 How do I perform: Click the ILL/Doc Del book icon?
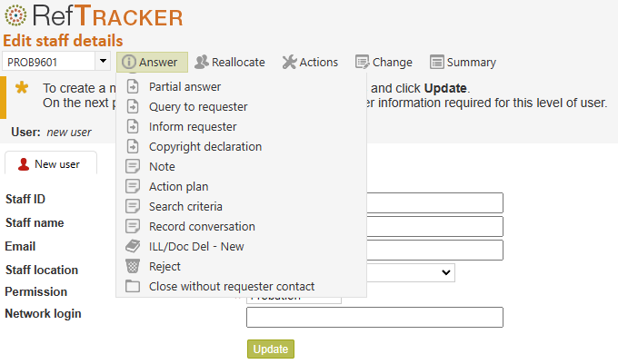tap(133, 246)
